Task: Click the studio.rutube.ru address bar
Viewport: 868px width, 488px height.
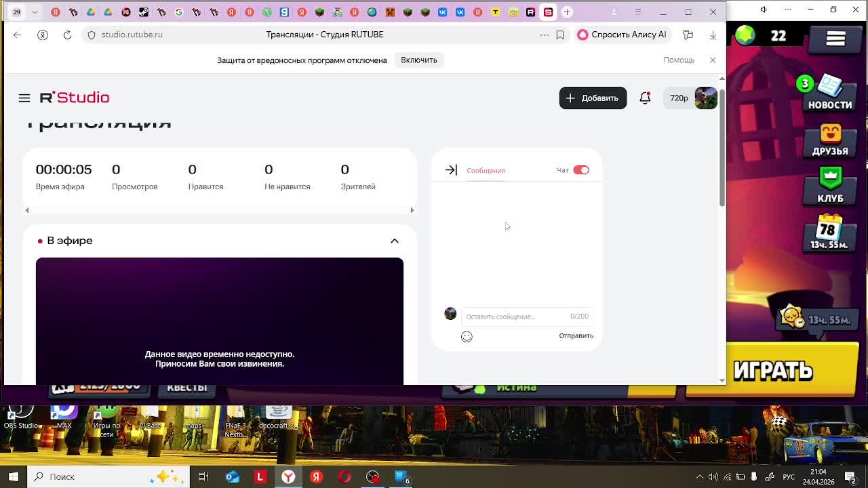Action: pyautogui.click(x=132, y=35)
